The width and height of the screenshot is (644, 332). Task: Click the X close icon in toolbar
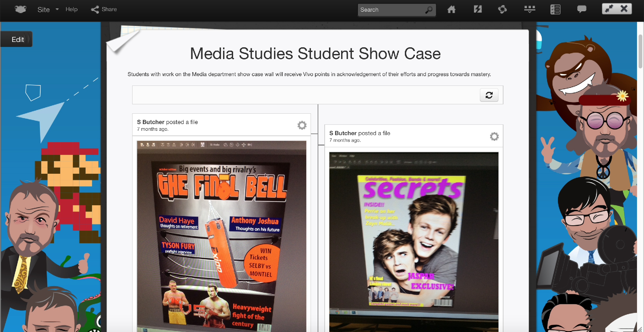624,9
